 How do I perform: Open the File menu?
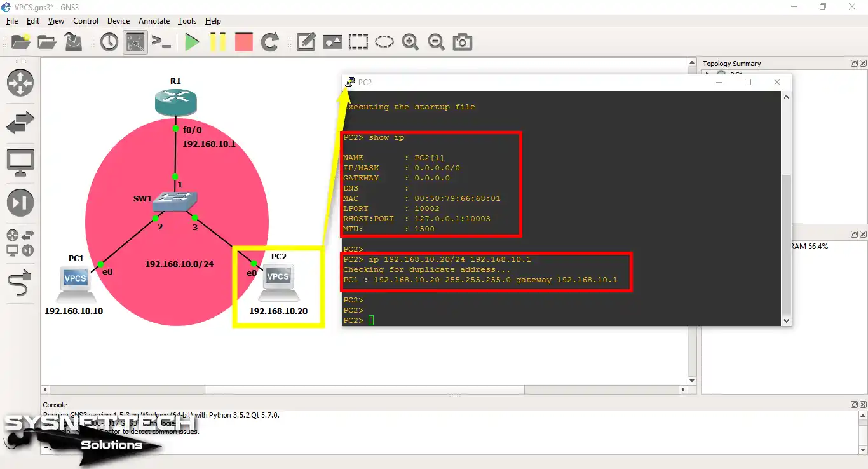12,21
